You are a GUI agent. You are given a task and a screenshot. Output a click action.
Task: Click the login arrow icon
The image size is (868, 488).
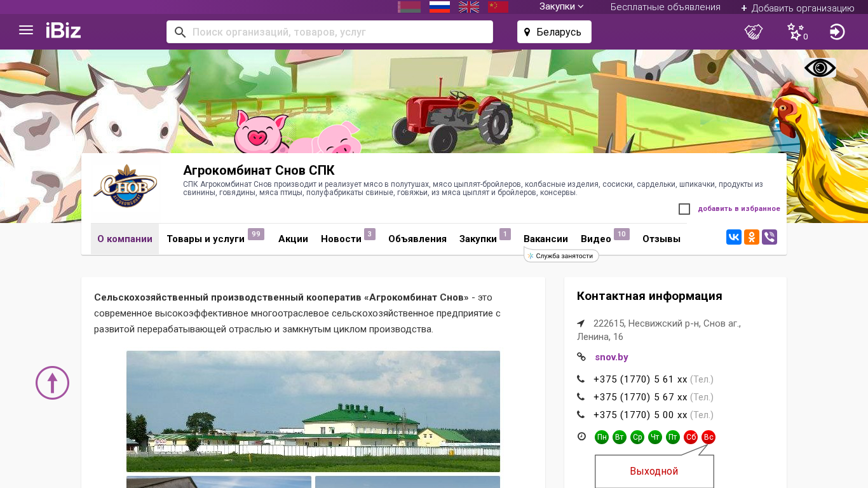[837, 32]
